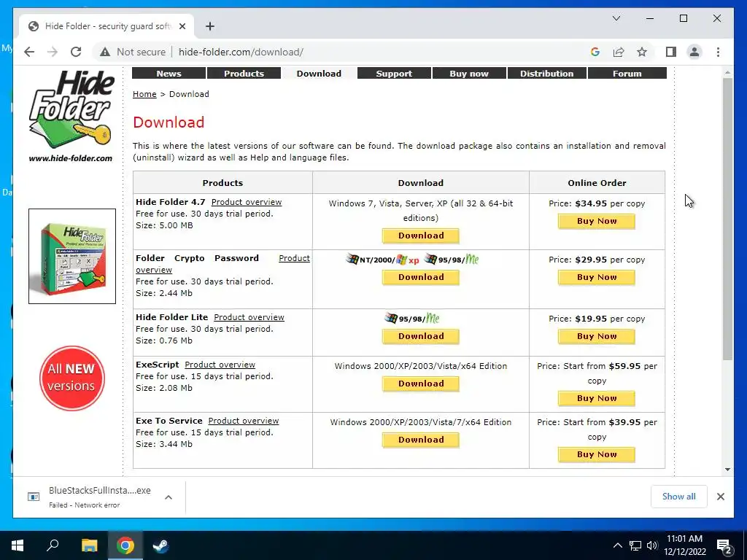The image size is (747, 560).
Task: Click the Chrome icon in the taskbar
Action: click(x=125, y=545)
